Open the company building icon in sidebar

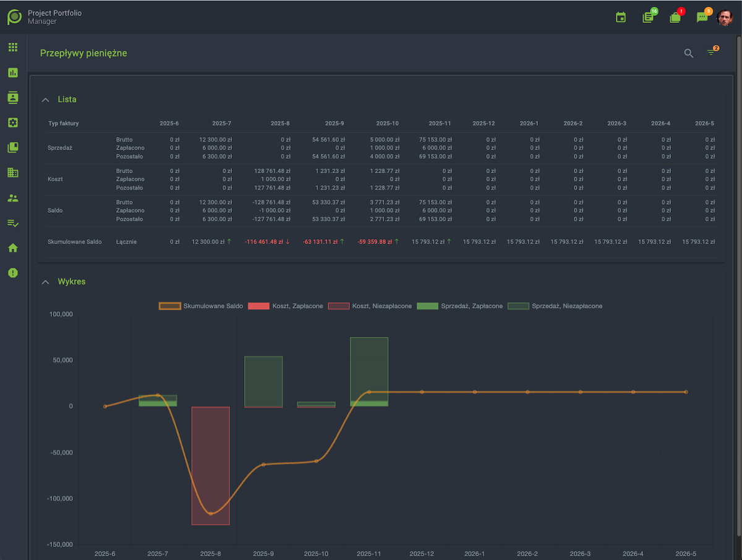[13, 172]
